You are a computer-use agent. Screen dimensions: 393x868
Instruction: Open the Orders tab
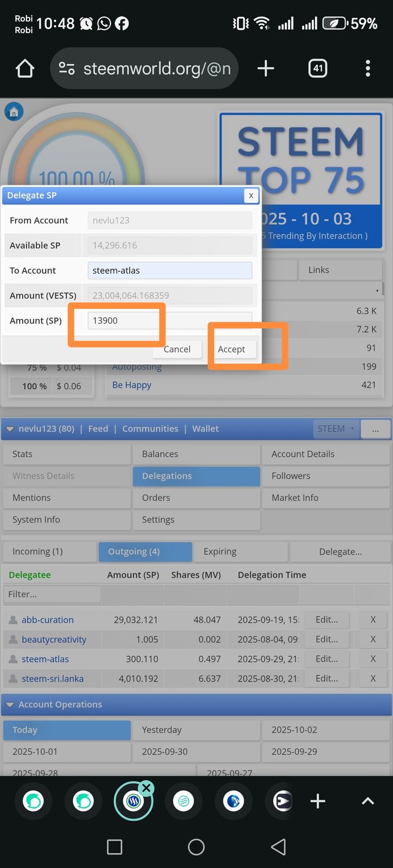tap(196, 498)
